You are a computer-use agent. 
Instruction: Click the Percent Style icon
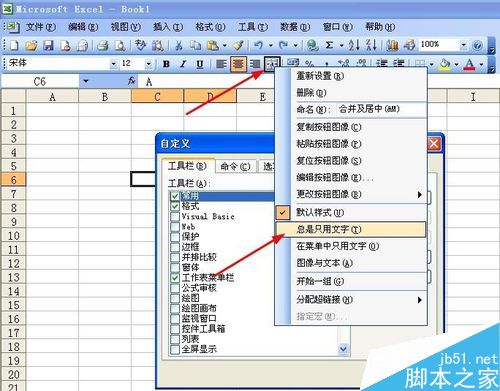point(310,63)
